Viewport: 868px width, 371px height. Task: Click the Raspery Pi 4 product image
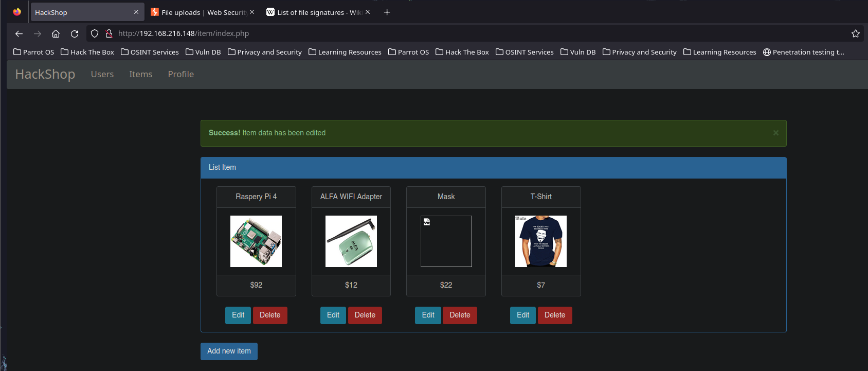pos(256,241)
